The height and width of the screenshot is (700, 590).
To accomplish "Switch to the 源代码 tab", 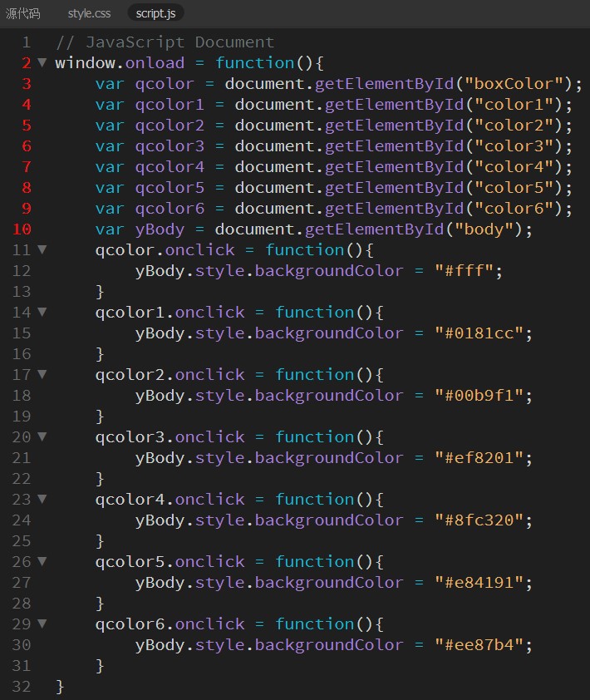I will coord(22,13).
